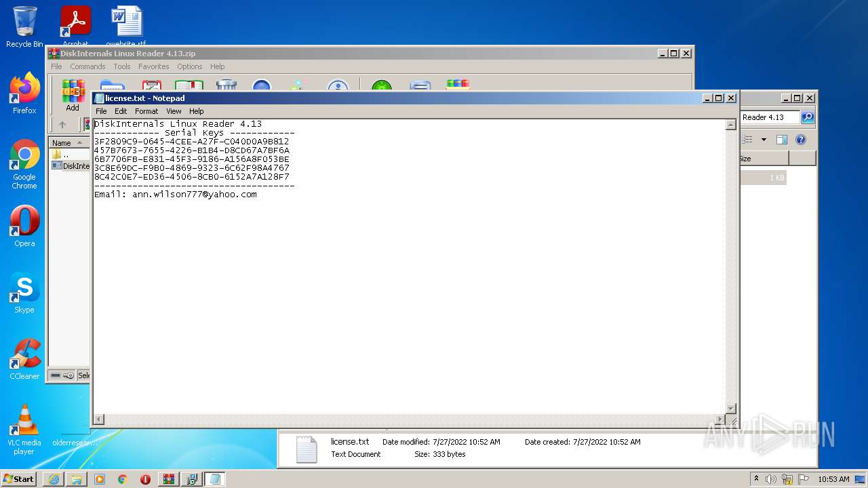Click Notepad horizontal scrollbar right arrow
The height and width of the screenshot is (488, 868).
(720, 420)
